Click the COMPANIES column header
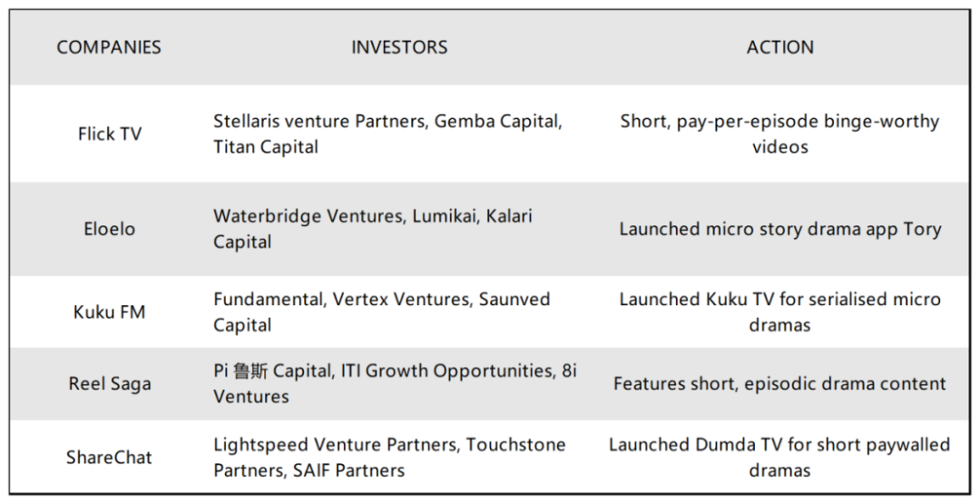This screenshot has height=504, width=980. click(x=109, y=47)
